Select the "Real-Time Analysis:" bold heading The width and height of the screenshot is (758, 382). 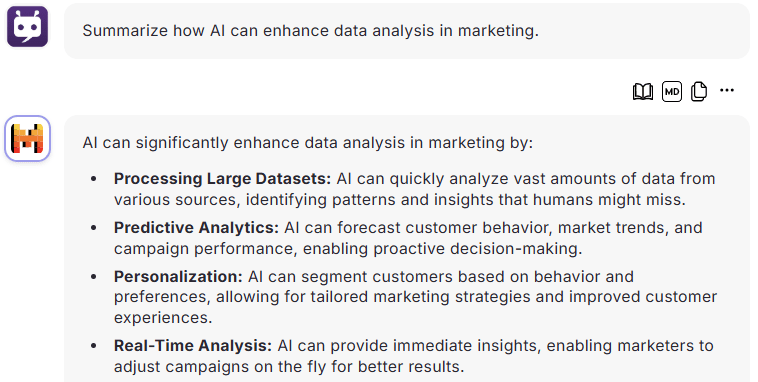193,345
